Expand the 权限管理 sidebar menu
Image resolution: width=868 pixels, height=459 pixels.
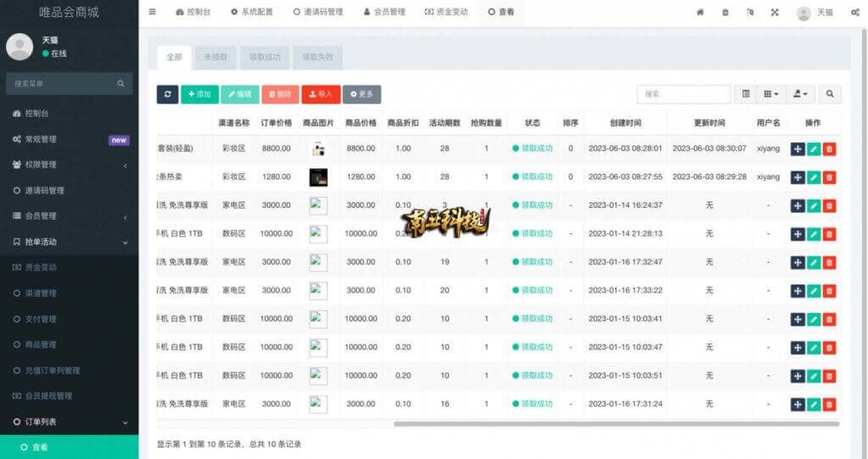pos(69,165)
